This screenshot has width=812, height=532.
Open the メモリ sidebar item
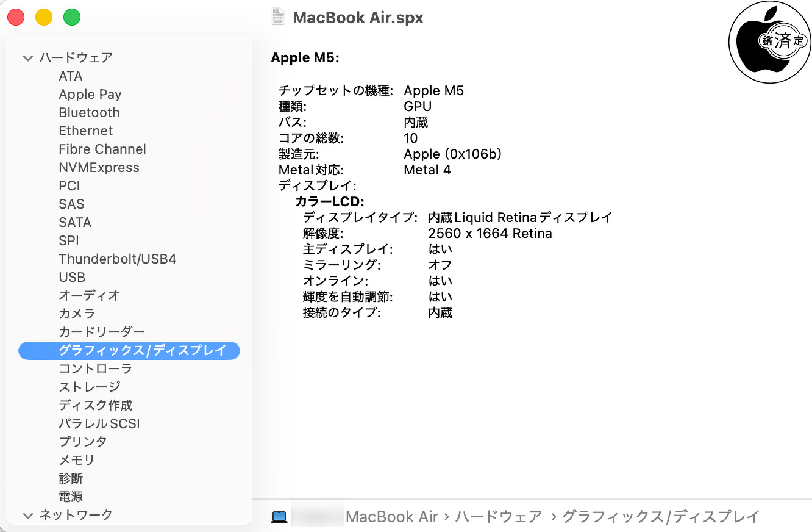pyautogui.click(x=76, y=460)
